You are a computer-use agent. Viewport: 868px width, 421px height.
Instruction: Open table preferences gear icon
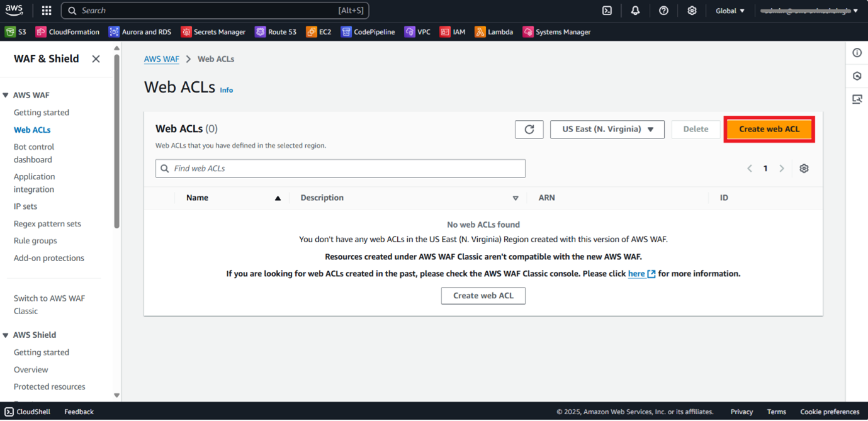click(x=804, y=169)
